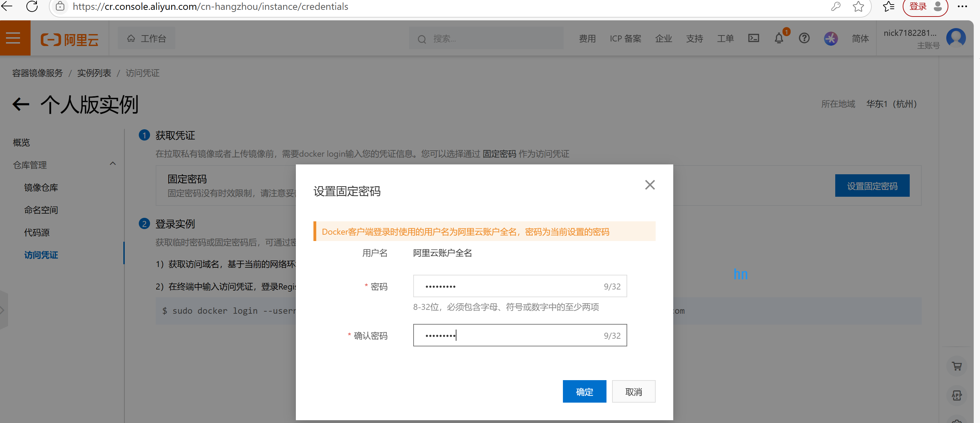Click the help question mark icon
Screen dimensions: 980x423
[x=804, y=38]
